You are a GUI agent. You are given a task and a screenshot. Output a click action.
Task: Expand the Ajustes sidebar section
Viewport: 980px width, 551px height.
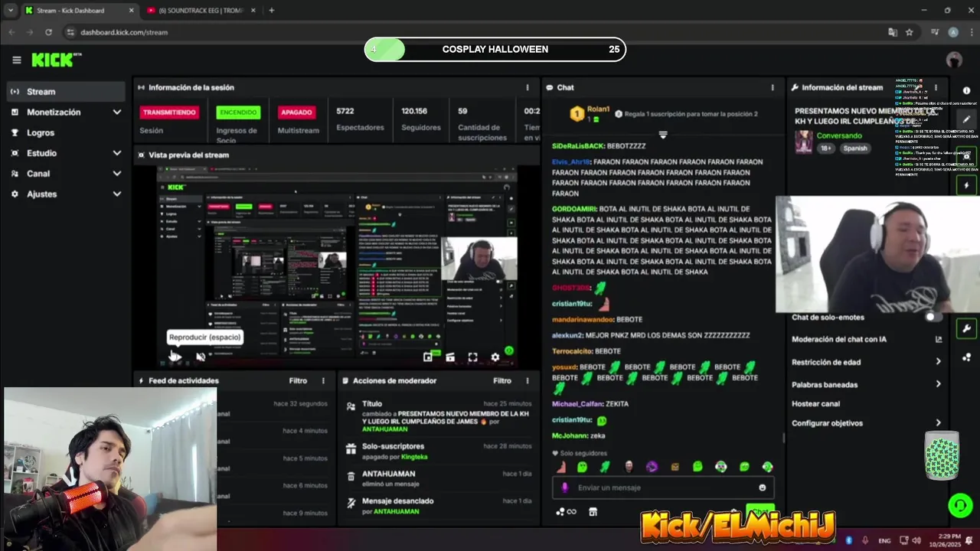coord(65,194)
